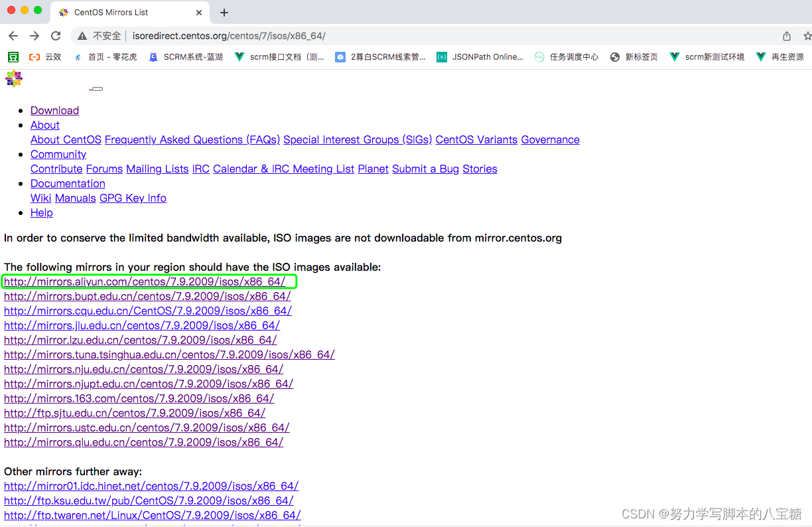Open the Documentation link
The image size is (812, 527).
click(68, 184)
